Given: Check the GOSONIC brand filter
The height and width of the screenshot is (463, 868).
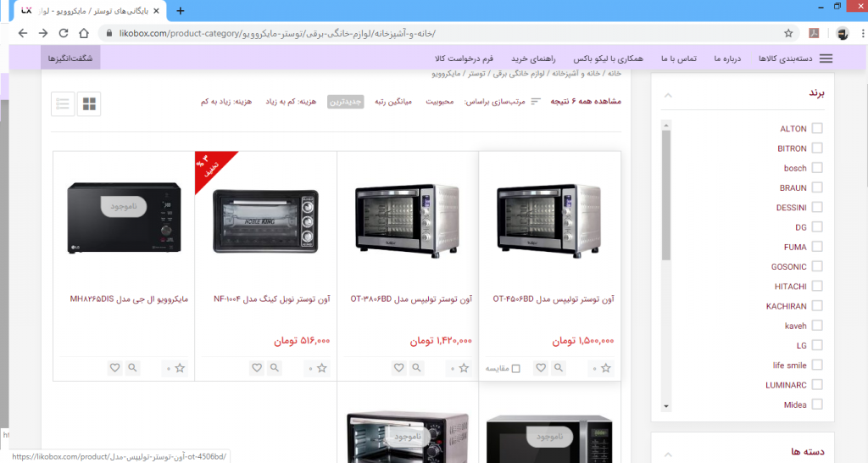Looking at the screenshot, I should point(817,266).
